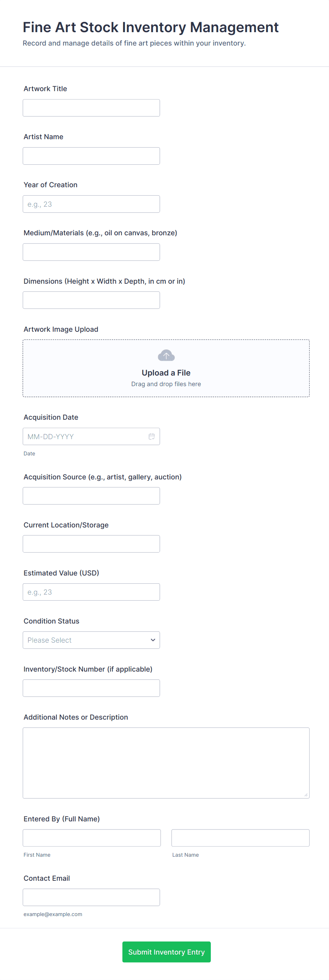Screen dimensions: 329x980
Task: Click into the Artist Name field
Action: pyautogui.click(x=91, y=156)
